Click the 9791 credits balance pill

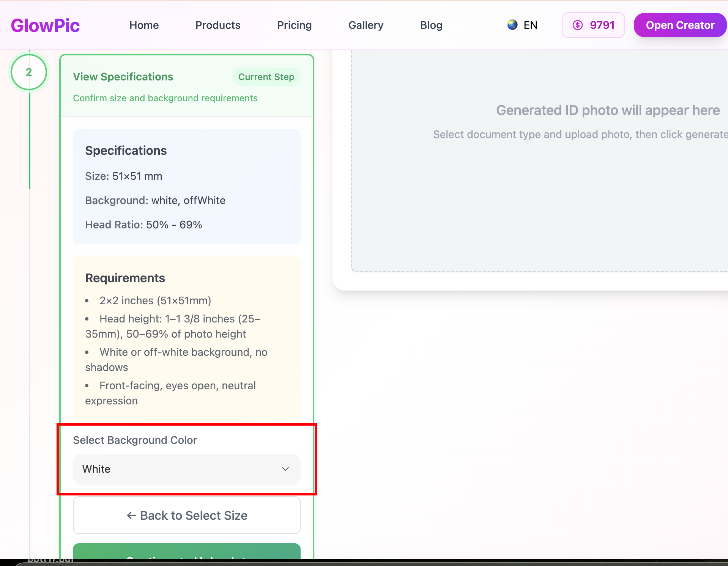[593, 25]
